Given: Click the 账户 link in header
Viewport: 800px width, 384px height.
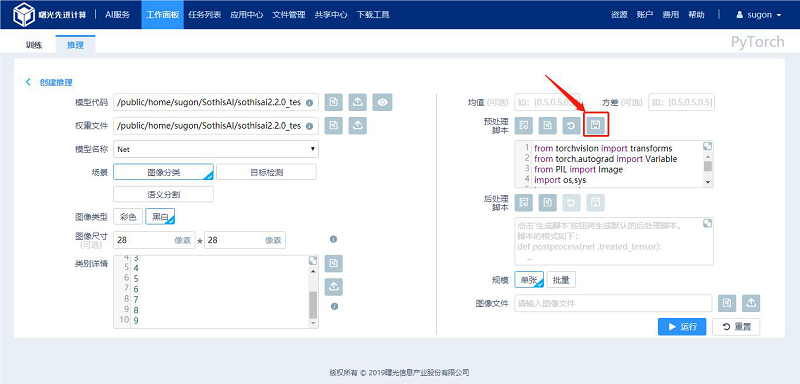Looking at the screenshot, I should pos(645,15).
